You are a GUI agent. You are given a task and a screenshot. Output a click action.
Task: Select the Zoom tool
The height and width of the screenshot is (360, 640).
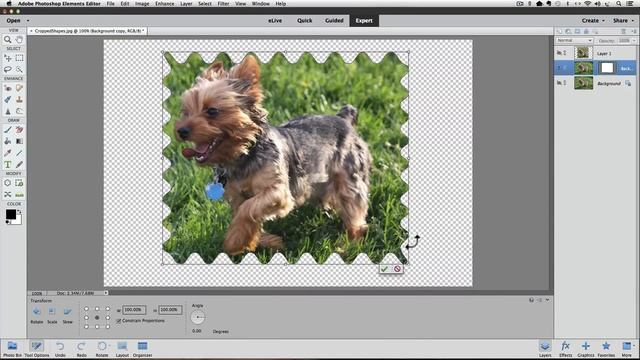click(7, 40)
